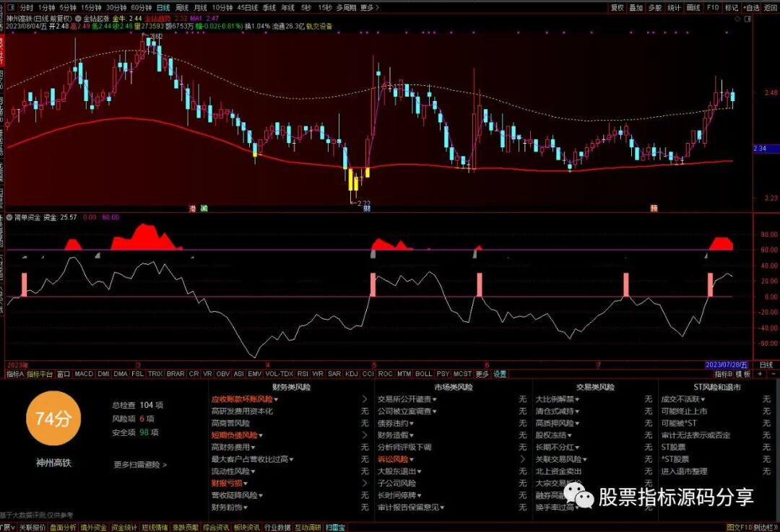780x532 pixels.
Task: Click the round icon before 简单资金 indicator
Action: pos(9,217)
